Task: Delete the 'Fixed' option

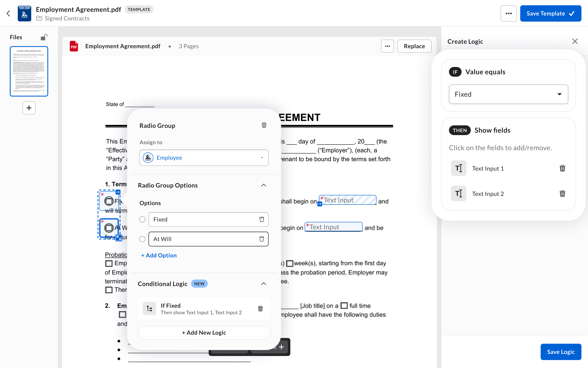Action: (x=262, y=219)
